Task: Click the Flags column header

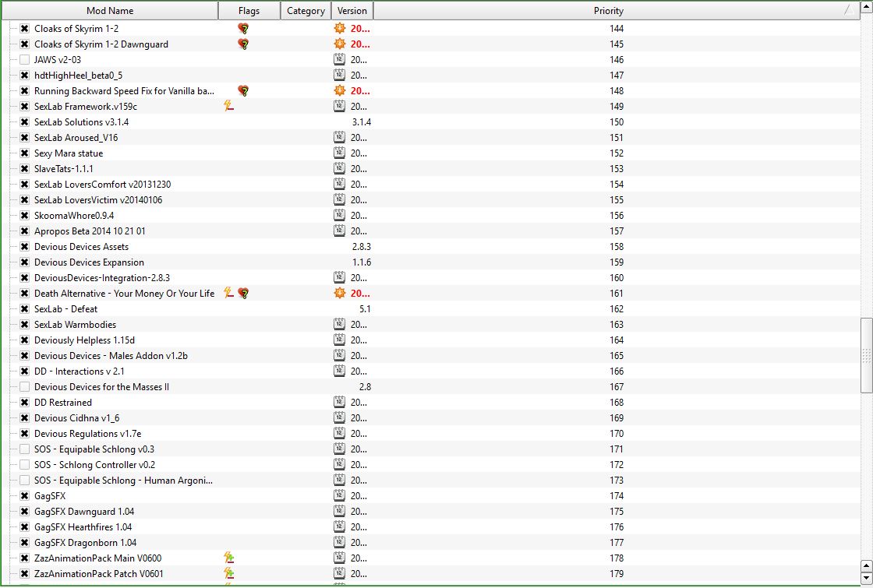Action: pos(249,11)
